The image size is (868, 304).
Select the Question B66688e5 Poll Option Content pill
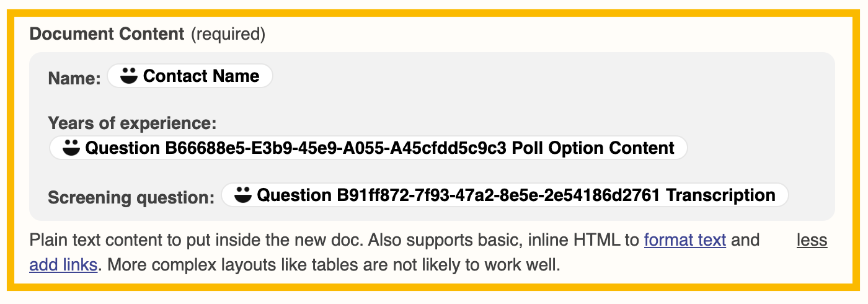[368, 148]
